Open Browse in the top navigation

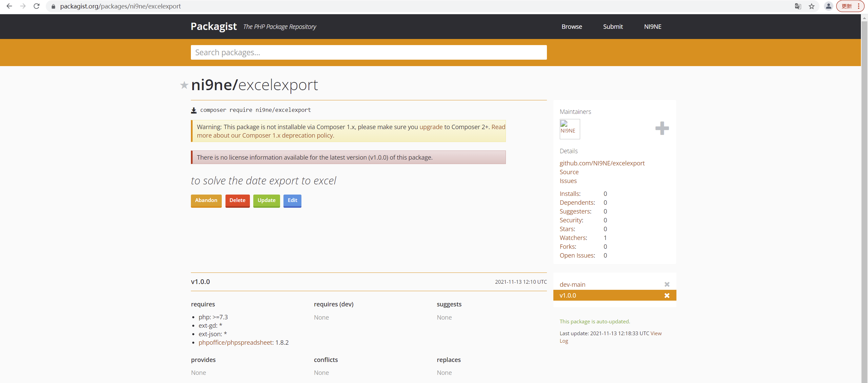click(572, 26)
